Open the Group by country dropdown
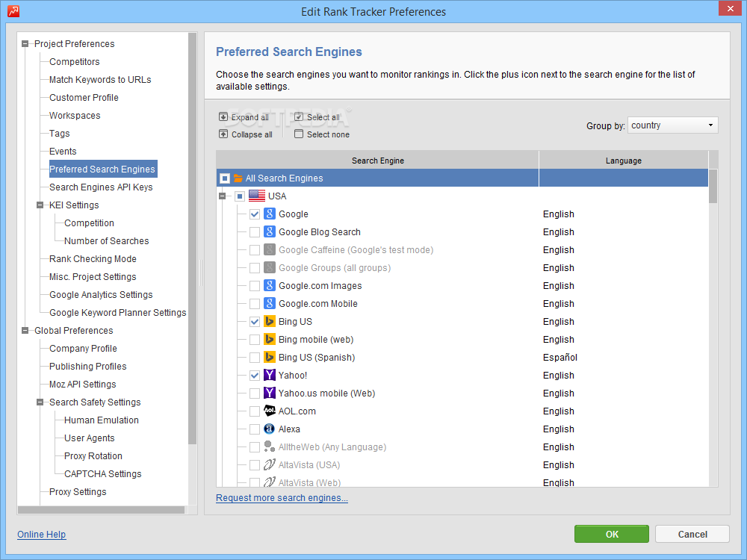 673,125
